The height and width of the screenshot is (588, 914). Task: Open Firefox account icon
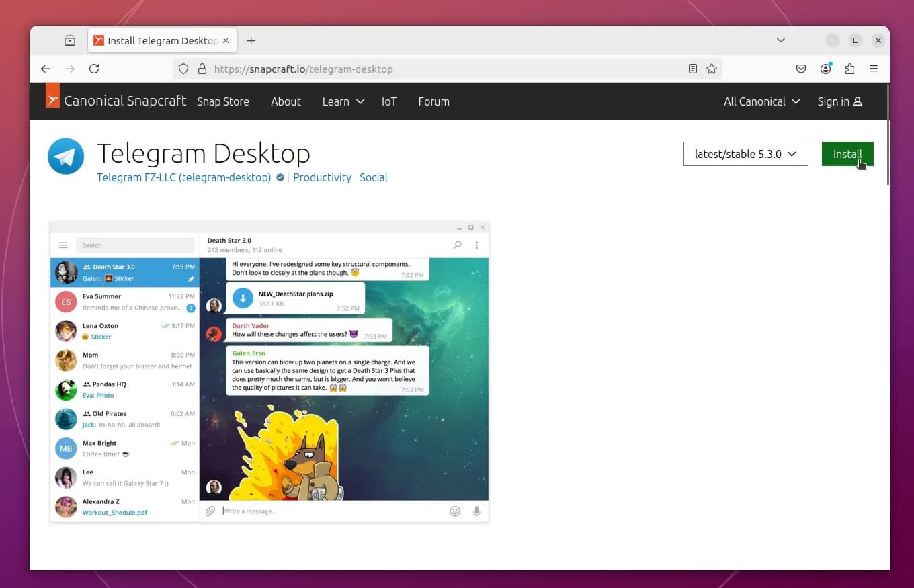825,69
